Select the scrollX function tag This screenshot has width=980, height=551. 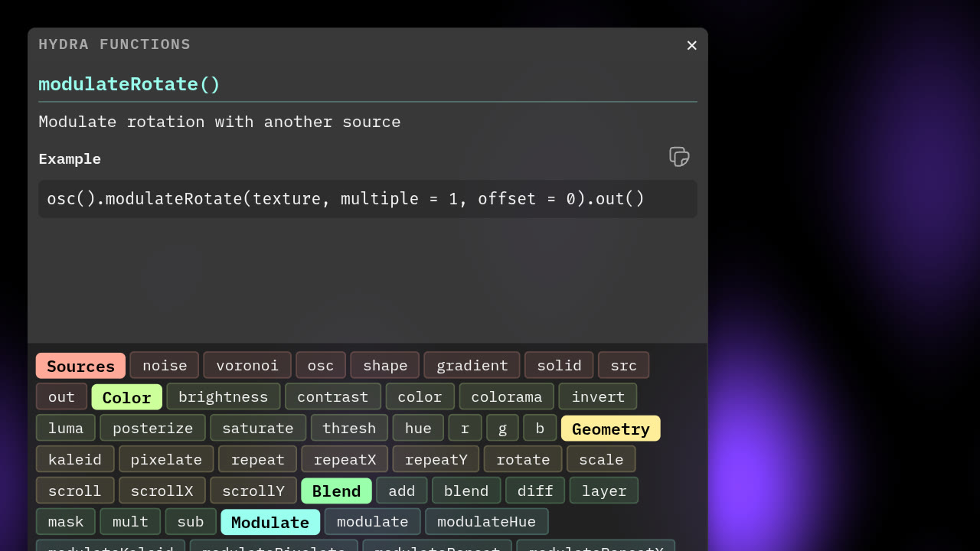162,491
